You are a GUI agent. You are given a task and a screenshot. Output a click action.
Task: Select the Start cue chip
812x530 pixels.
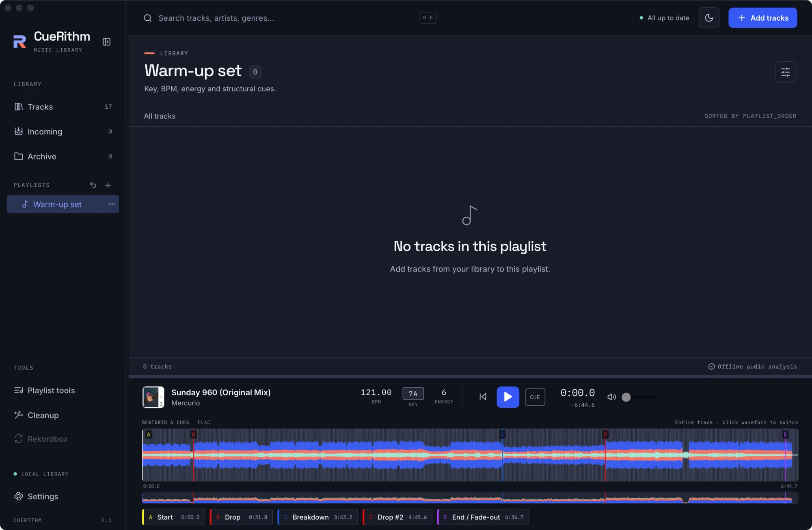click(x=174, y=517)
